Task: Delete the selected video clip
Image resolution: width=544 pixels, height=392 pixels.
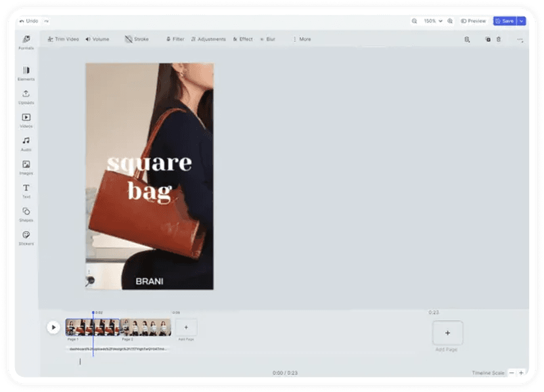Action: (498, 39)
